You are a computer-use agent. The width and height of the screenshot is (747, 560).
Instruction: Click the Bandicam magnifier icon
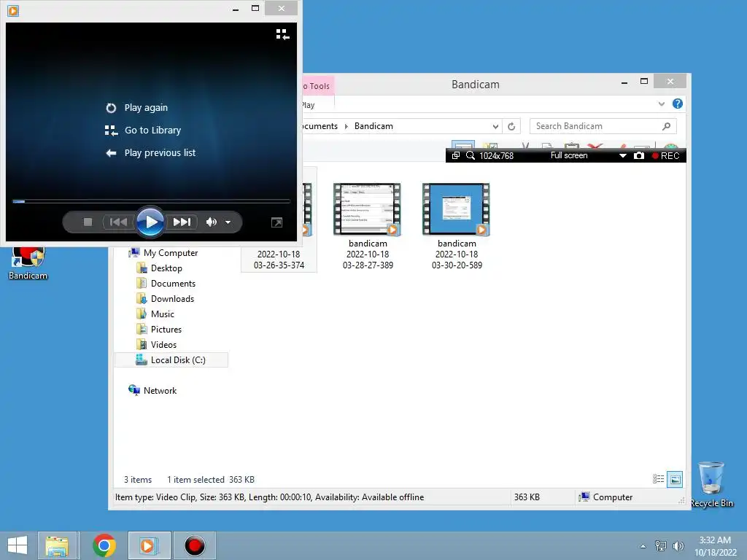471,156
